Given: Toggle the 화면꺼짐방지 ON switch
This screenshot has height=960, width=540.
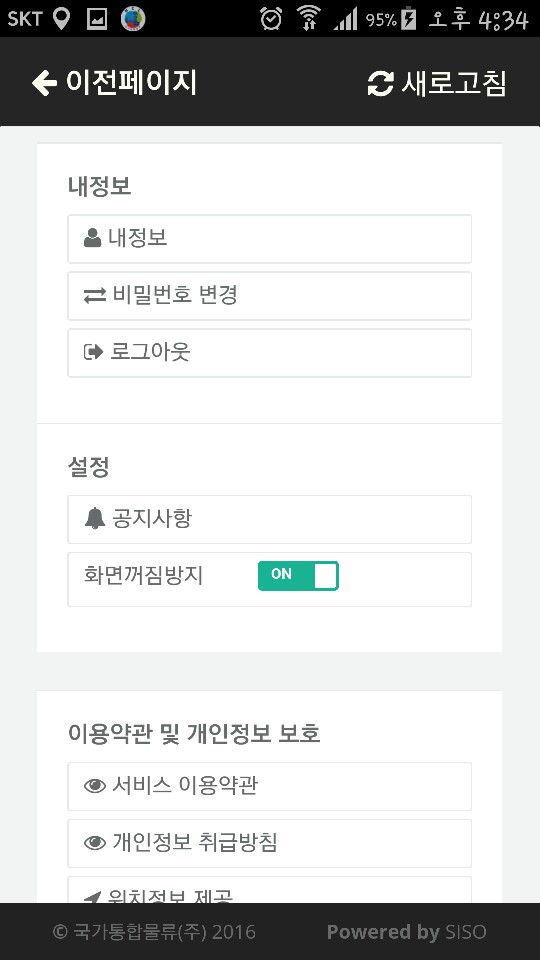Looking at the screenshot, I should (x=298, y=576).
